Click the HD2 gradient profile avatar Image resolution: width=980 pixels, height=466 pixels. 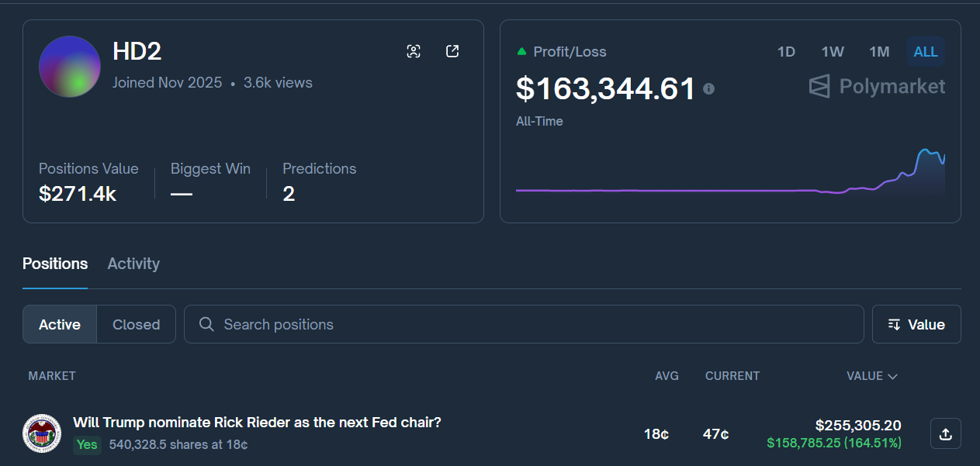pyautogui.click(x=70, y=67)
